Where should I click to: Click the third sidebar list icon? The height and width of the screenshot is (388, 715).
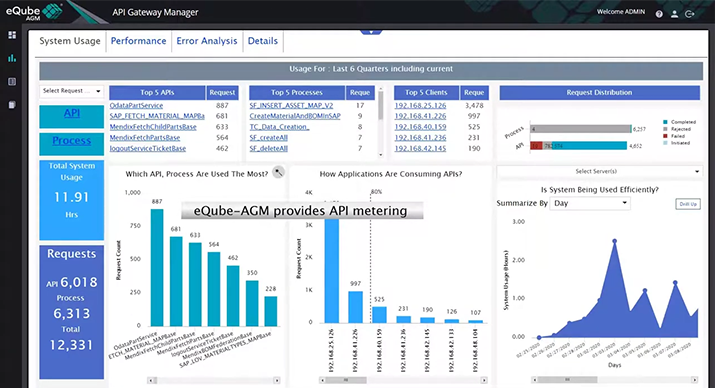coord(12,82)
